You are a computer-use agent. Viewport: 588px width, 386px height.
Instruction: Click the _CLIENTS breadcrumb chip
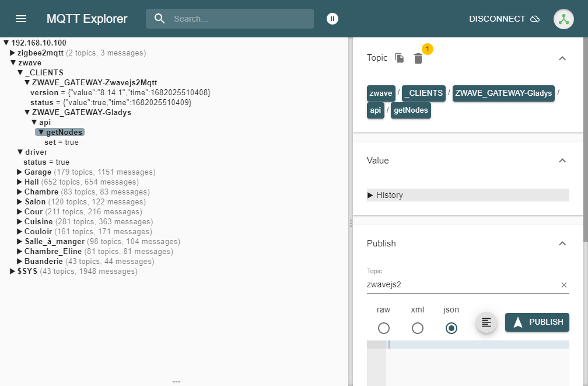tap(423, 93)
